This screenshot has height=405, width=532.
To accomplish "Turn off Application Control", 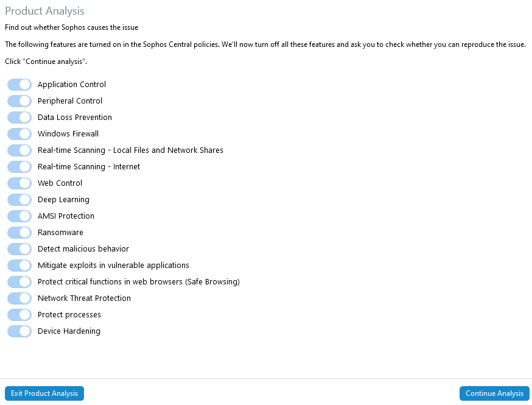I will [x=19, y=84].
